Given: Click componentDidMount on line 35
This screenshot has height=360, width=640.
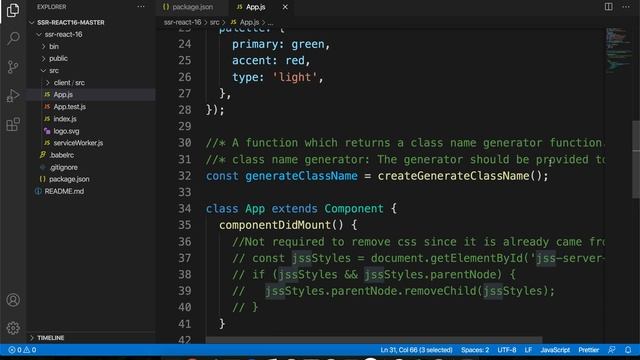Looking at the screenshot, I should coord(275,225).
